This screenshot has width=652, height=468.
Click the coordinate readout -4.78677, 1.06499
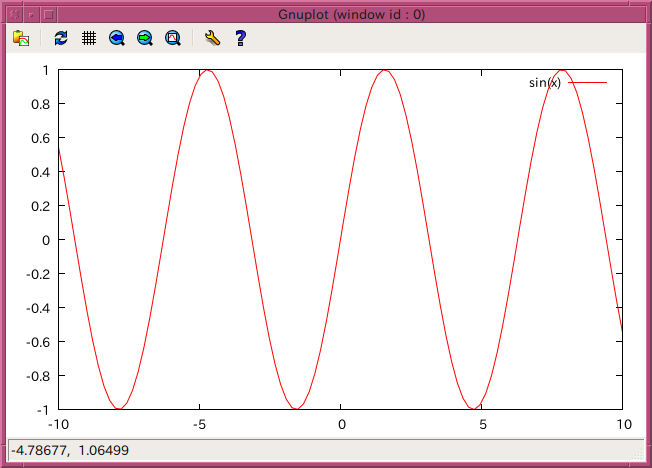coord(70,450)
